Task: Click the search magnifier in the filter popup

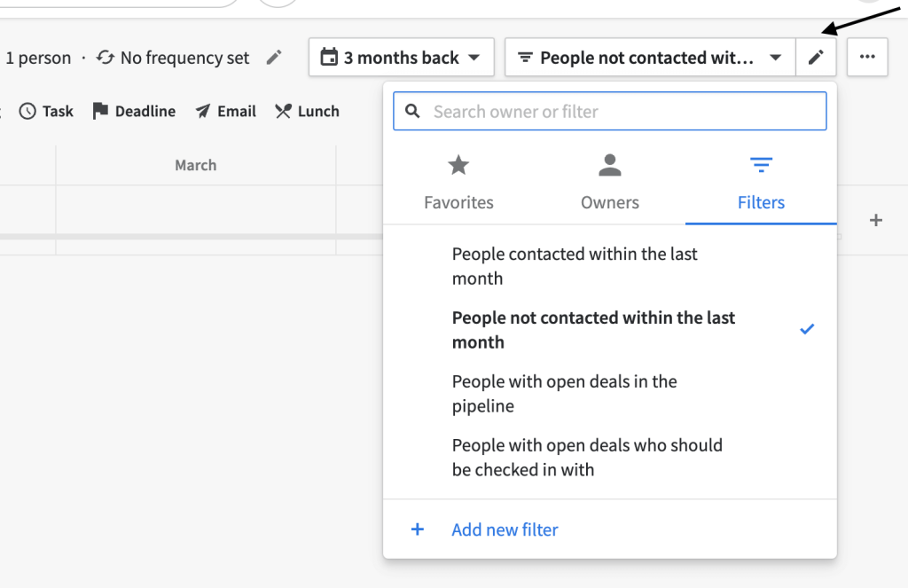Action: [x=412, y=110]
